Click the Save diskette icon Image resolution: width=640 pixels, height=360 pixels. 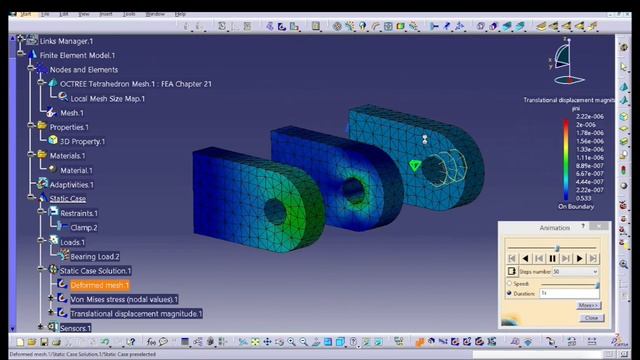(44, 342)
